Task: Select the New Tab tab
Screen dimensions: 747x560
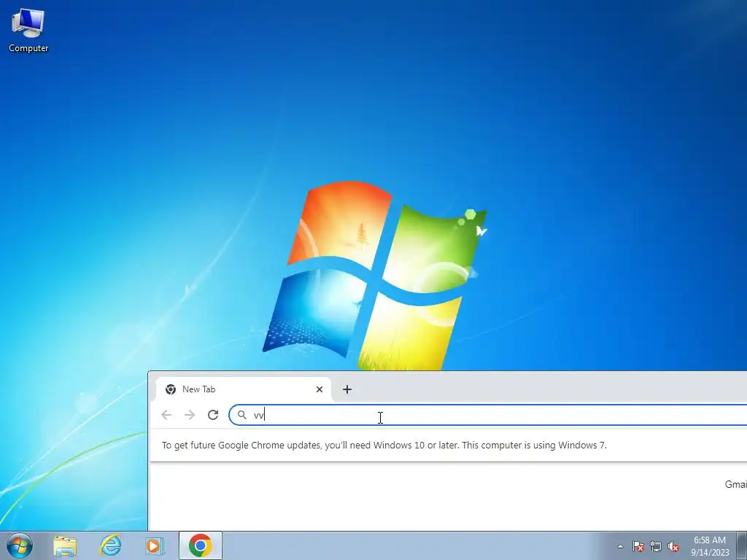Action: coord(243,389)
